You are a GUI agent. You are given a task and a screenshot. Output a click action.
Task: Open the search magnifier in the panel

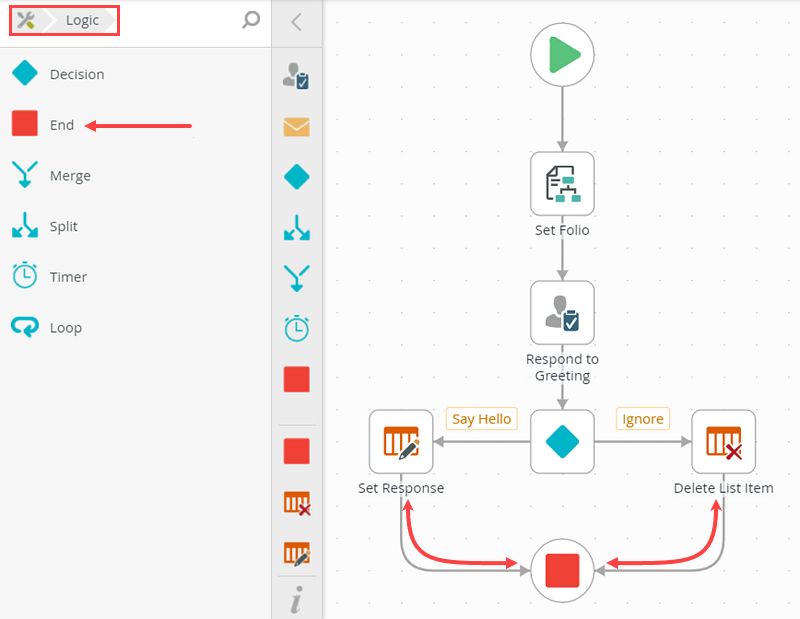point(250,20)
